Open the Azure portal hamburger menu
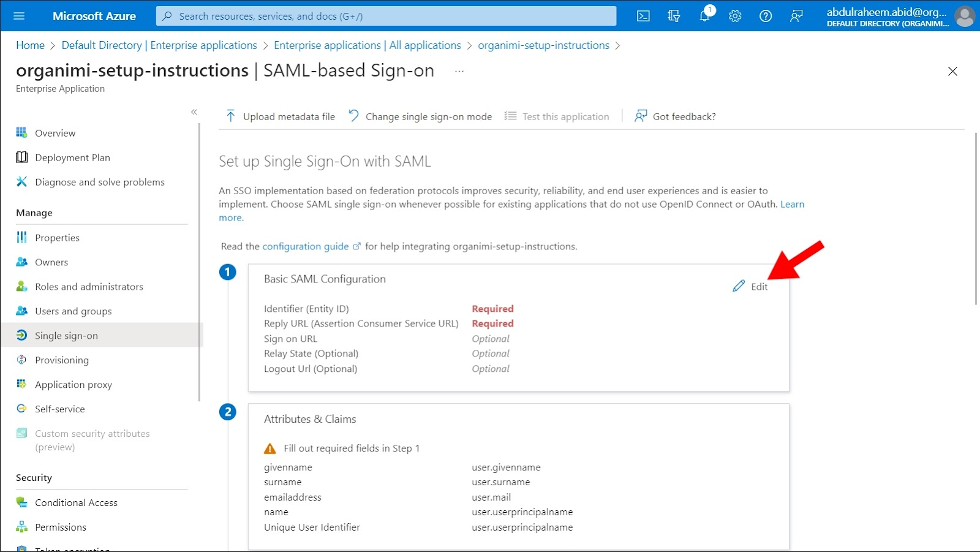Image resolution: width=980 pixels, height=552 pixels. pos(19,16)
